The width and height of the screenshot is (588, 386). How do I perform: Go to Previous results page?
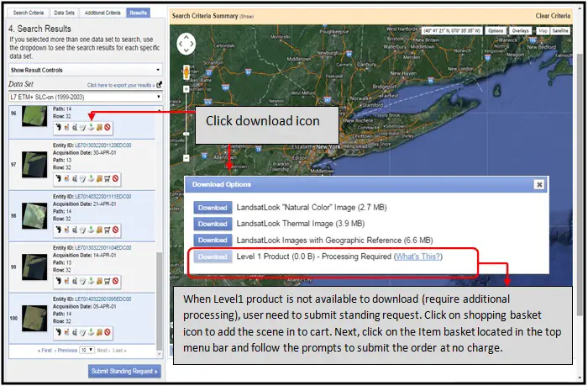point(66,351)
